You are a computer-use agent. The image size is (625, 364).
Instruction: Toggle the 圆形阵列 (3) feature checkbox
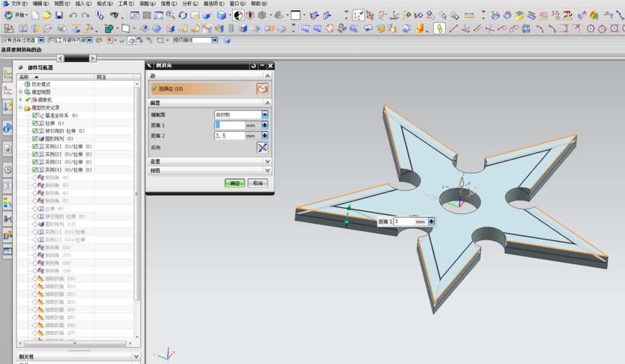[x=35, y=139]
